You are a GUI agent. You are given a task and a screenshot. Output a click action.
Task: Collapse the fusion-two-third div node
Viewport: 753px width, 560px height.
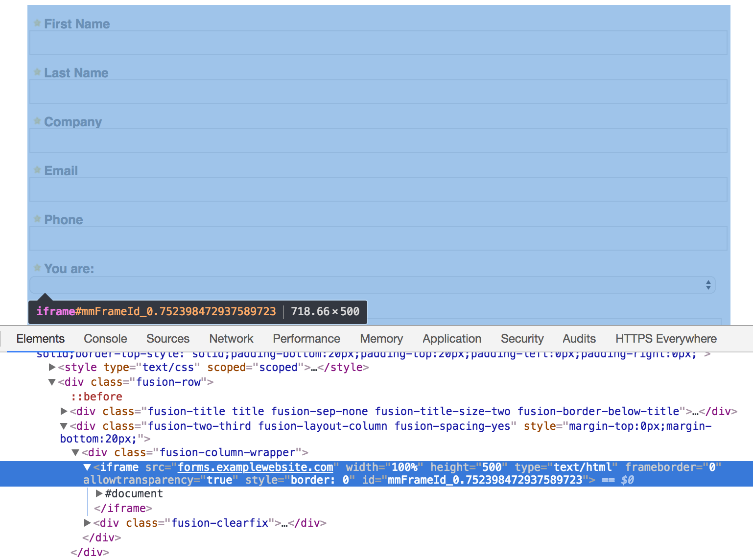click(64, 426)
